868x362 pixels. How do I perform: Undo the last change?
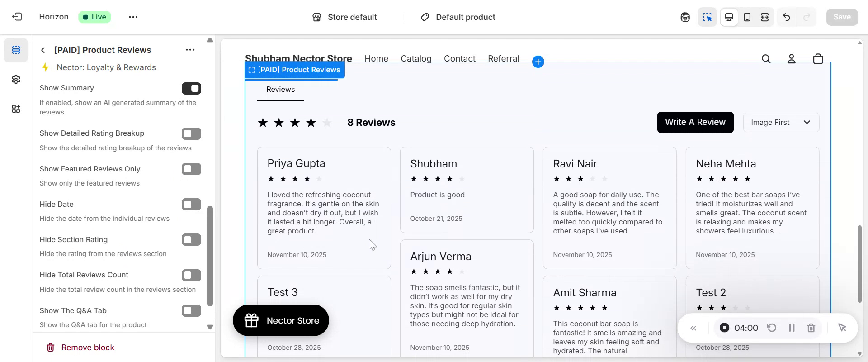787,17
